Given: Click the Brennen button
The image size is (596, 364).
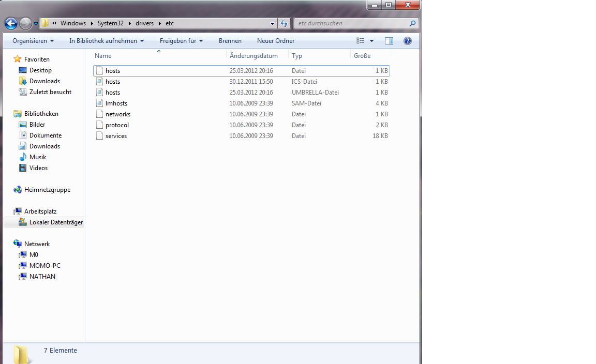Looking at the screenshot, I should pos(230,41).
